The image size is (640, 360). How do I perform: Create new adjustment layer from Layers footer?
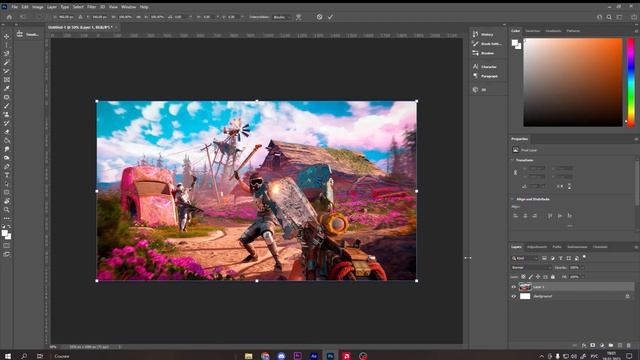coord(602,345)
